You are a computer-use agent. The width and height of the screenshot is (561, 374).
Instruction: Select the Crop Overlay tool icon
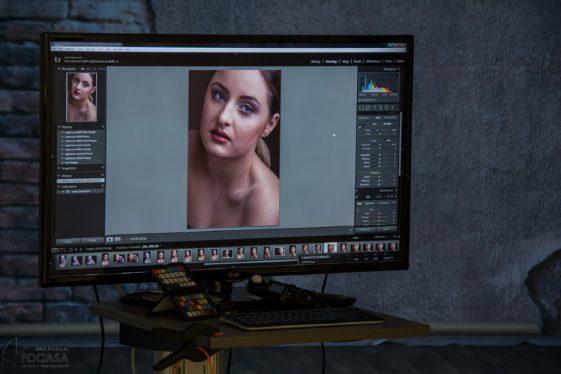click(362, 107)
